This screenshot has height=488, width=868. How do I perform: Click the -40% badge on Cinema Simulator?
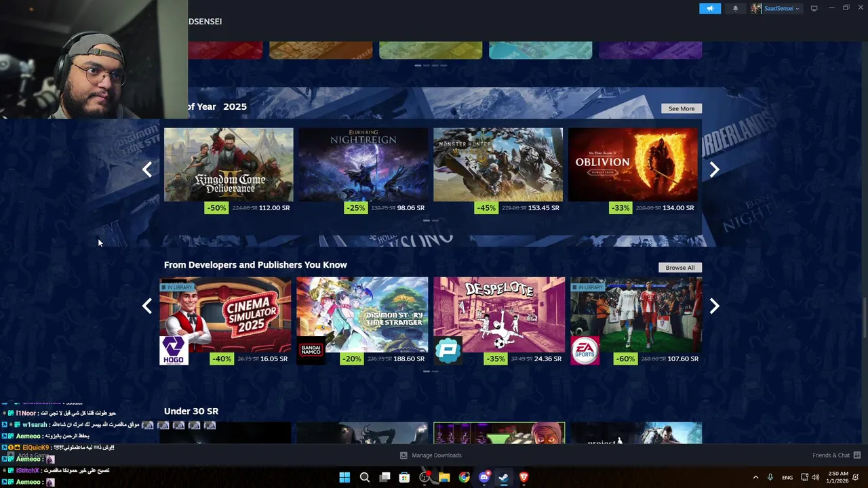coord(222,359)
